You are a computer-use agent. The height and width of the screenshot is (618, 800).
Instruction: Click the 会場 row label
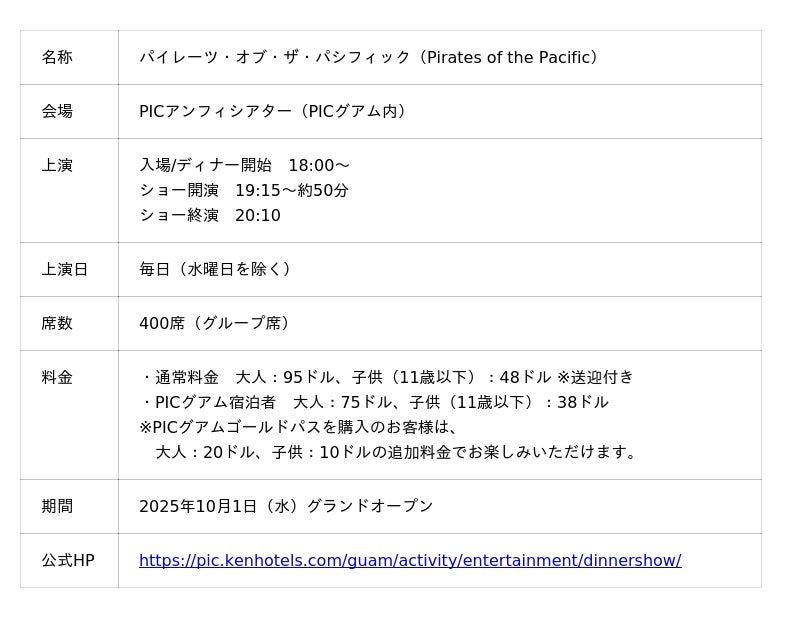click(57, 112)
